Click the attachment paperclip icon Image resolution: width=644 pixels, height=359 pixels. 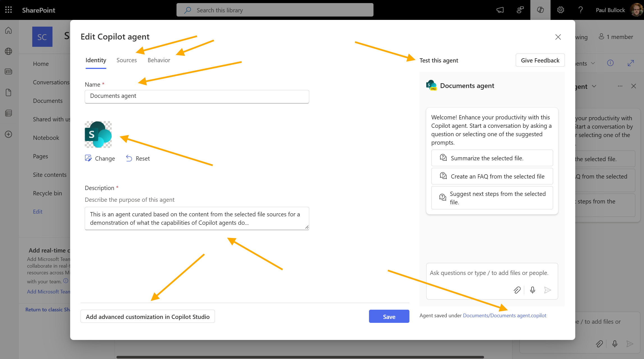point(517,290)
